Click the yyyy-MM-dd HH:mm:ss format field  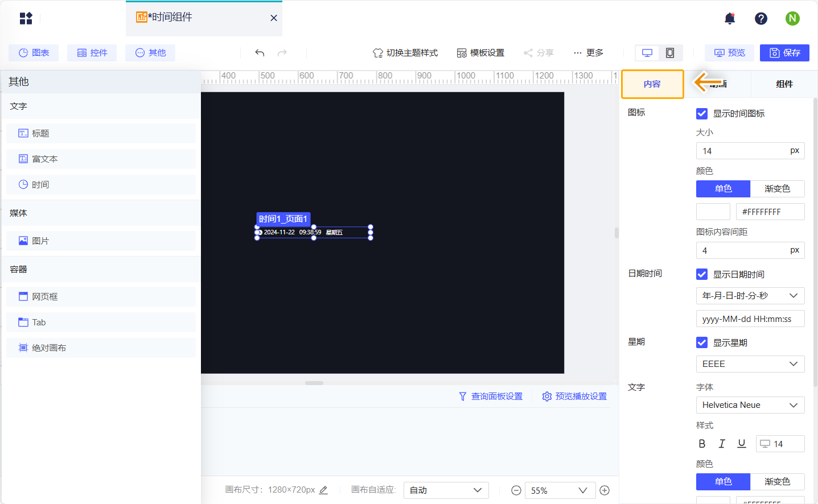(750, 319)
